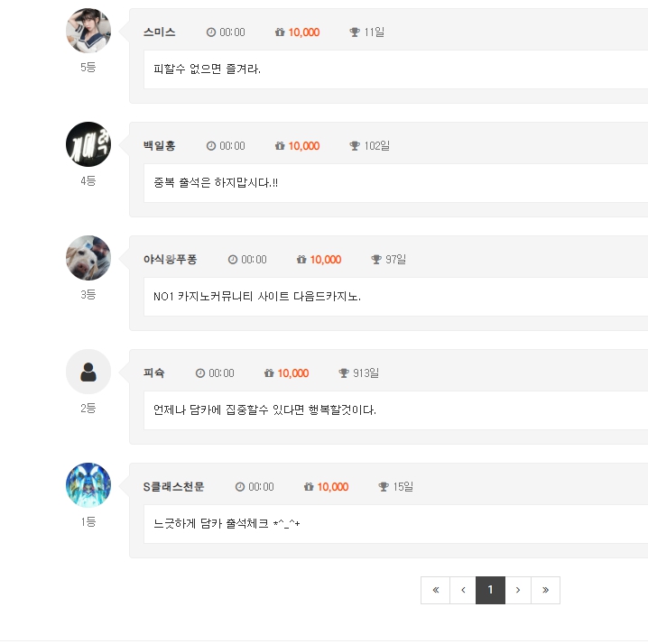Click the trophy icon next to 913일
This screenshot has width=648, height=644.
344,373
